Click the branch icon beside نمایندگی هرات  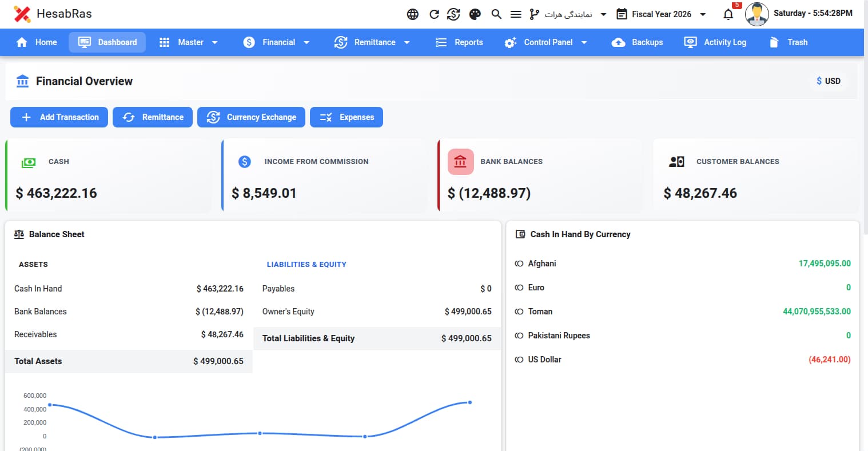click(x=534, y=14)
